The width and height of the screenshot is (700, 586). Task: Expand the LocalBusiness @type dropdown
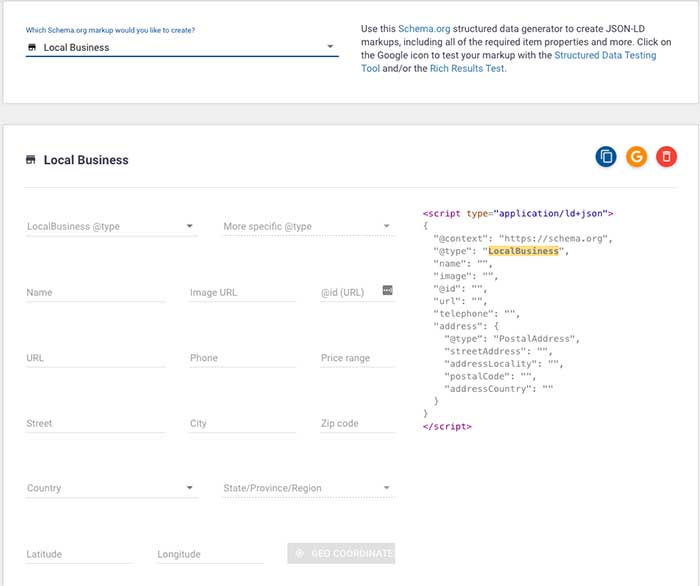click(x=111, y=226)
